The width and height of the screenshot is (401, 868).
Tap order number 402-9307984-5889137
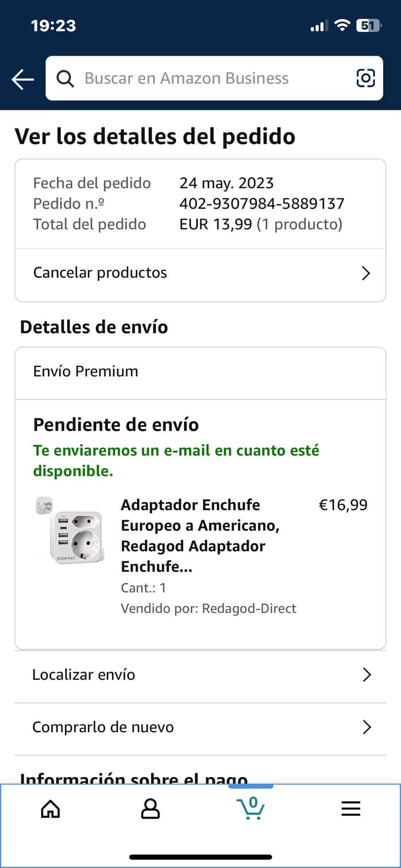pyautogui.click(x=262, y=204)
